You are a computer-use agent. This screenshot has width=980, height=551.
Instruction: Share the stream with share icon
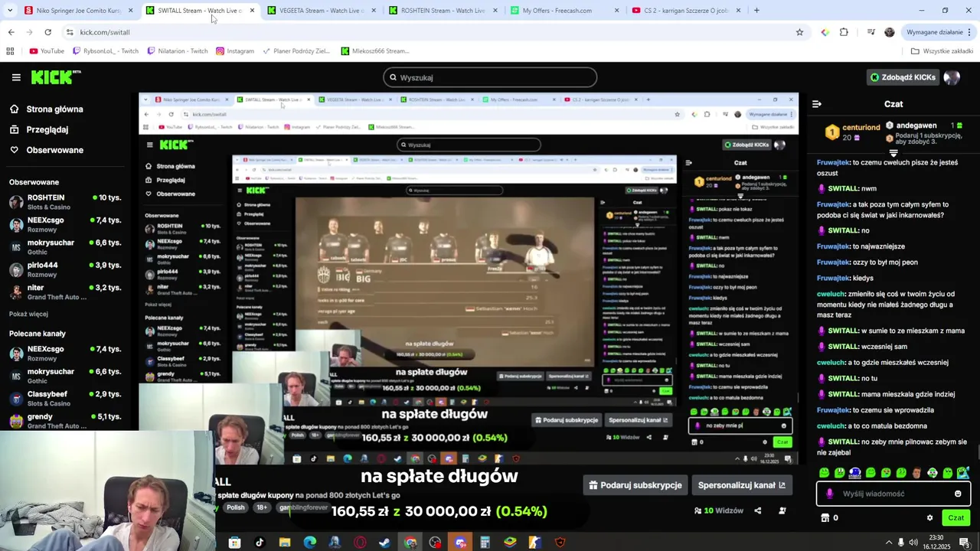click(757, 510)
